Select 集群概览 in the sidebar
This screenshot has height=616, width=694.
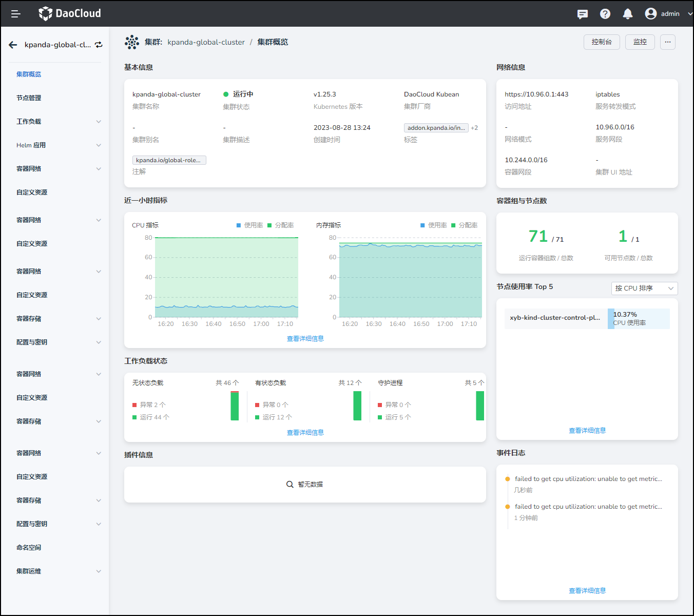click(29, 74)
